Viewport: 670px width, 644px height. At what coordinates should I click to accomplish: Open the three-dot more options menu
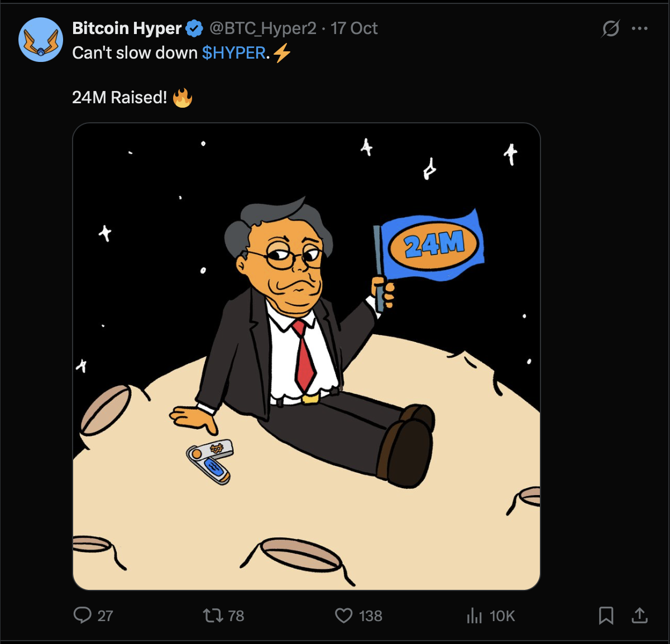[640, 28]
